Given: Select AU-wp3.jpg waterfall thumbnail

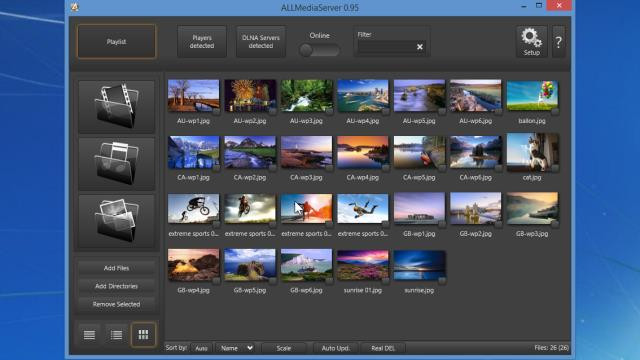Looking at the screenshot, I should click(x=306, y=96).
